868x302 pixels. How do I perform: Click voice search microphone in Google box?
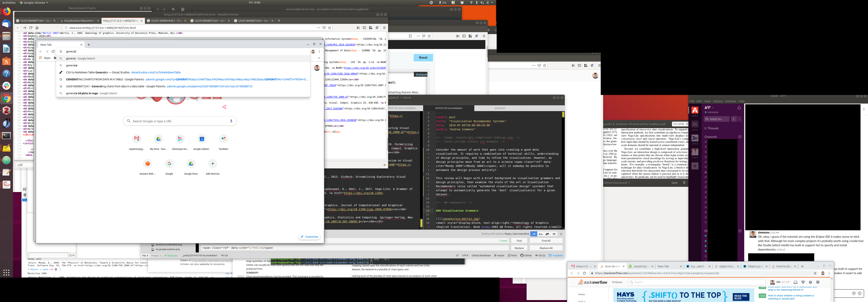click(231, 121)
